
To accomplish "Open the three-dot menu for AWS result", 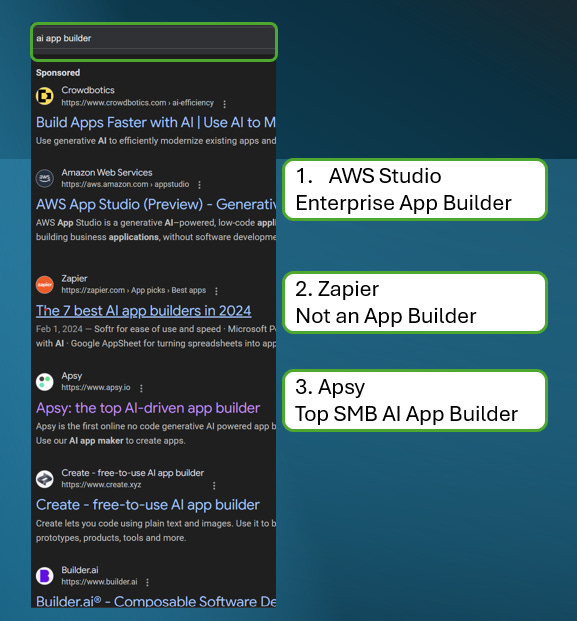I will 200,185.
